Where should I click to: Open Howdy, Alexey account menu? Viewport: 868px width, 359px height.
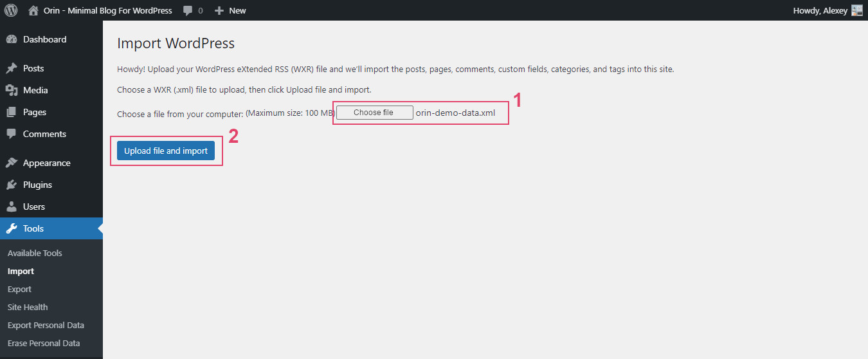(x=820, y=10)
